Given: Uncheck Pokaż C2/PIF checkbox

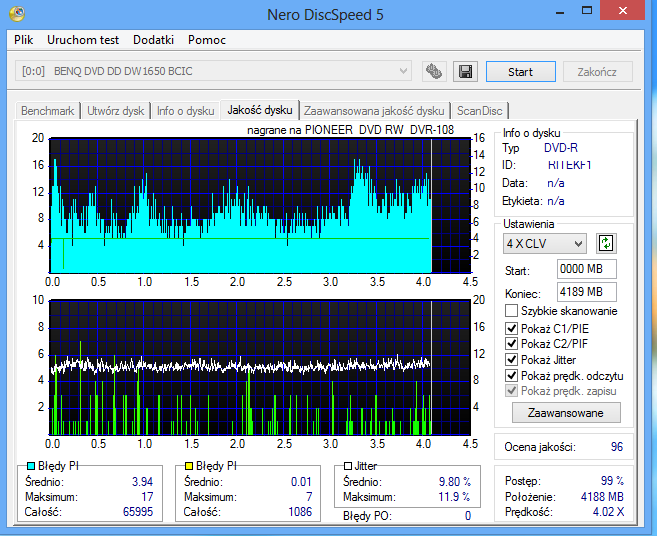Looking at the screenshot, I should pos(511,344).
